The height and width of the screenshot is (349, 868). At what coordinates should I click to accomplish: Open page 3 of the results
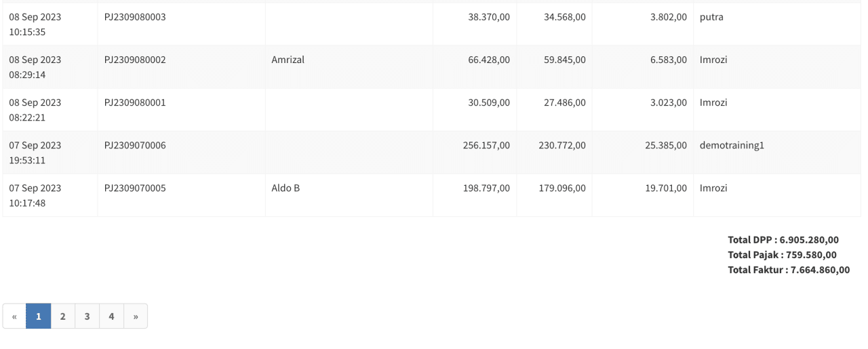tap(87, 316)
